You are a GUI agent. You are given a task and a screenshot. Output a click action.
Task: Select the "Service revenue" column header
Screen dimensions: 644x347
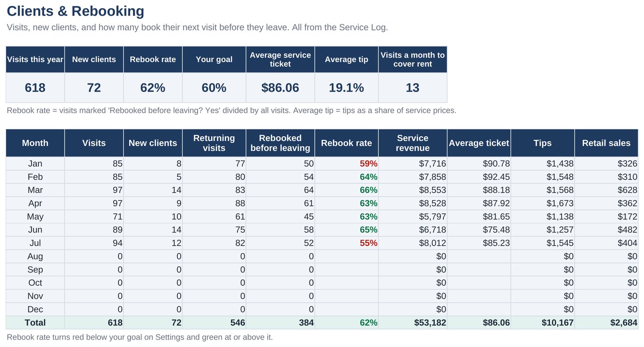[413, 143]
